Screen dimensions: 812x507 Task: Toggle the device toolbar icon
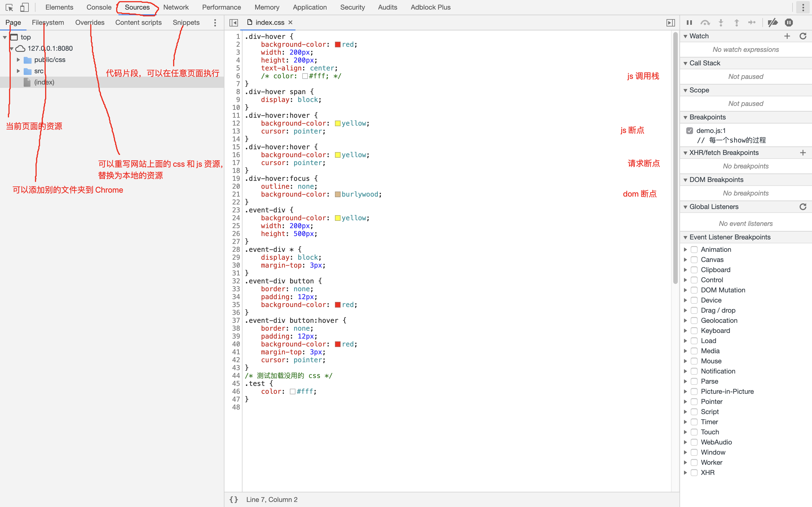(24, 7)
